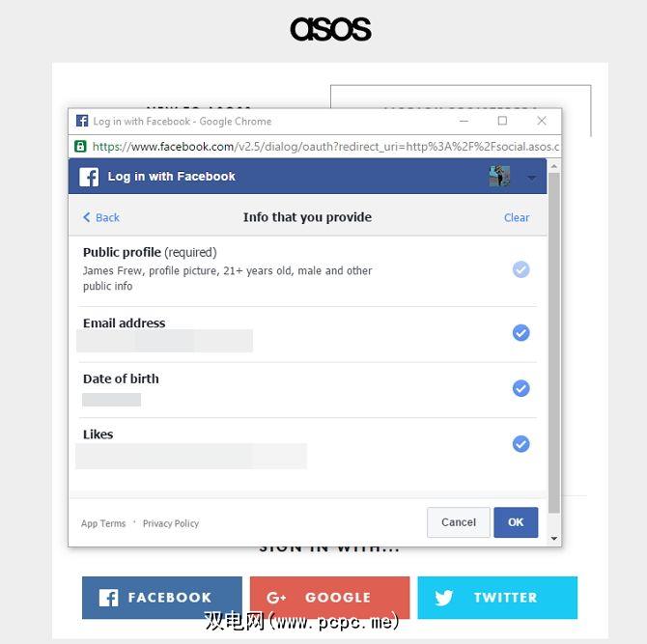Image resolution: width=647 pixels, height=644 pixels.
Task: Toggle the Public profile checkmark
Action: coord(520,269)
